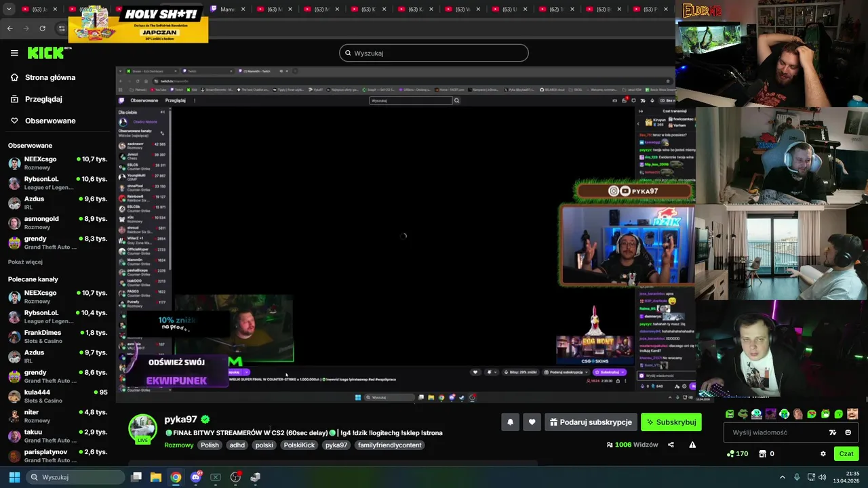
Task: Open recommended channel FrankDimes
Action: (58, 336)
